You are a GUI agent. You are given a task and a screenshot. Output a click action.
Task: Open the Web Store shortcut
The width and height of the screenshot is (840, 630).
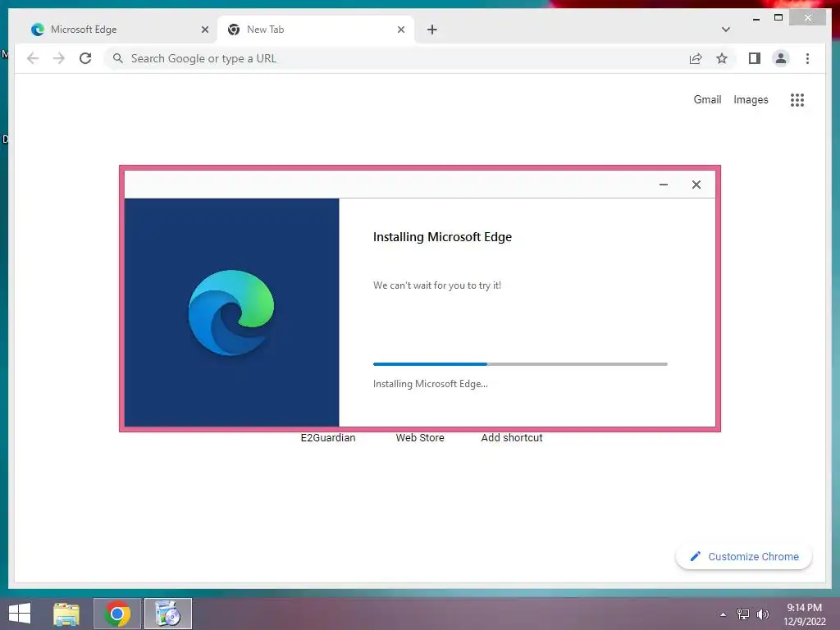420,438
